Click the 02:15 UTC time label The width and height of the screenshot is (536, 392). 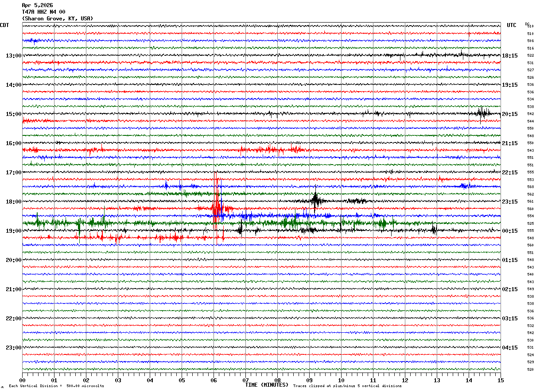[510, 289]
